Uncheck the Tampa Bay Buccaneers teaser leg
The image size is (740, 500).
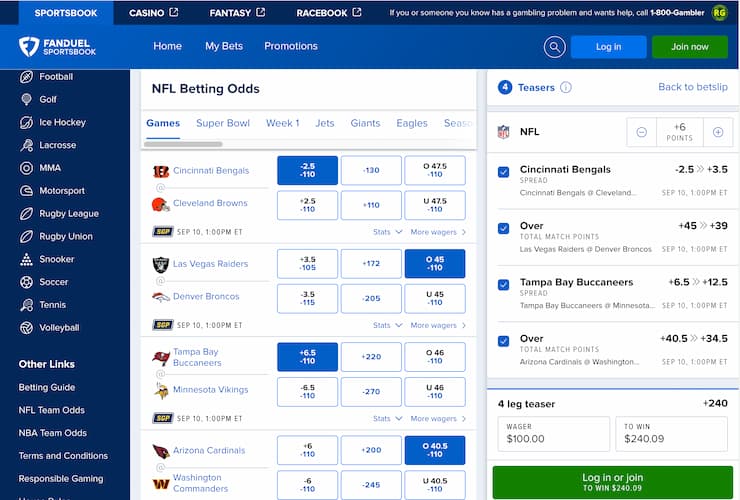pos(504,285)
